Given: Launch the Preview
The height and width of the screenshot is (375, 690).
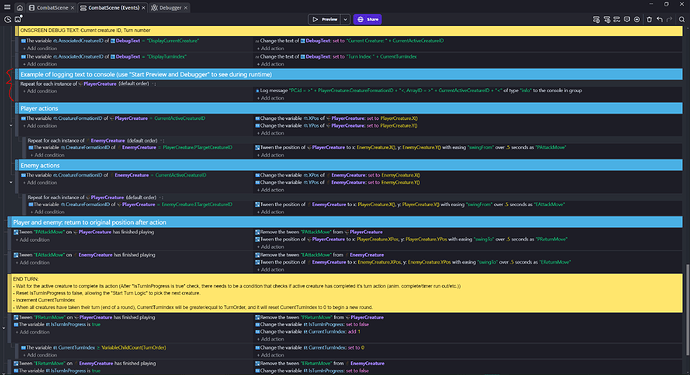Looking at the screenshot, I should pyautogui.click(x=324, y=19).
